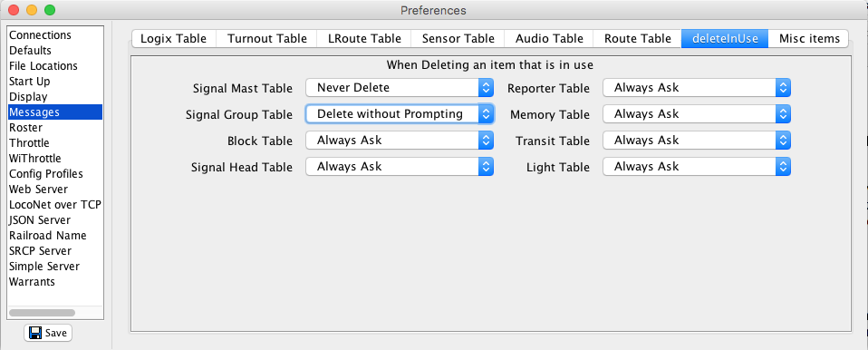Expand the Reporter Table dropdown
This screenshot has height=350, width=868.
click(697, 87)
